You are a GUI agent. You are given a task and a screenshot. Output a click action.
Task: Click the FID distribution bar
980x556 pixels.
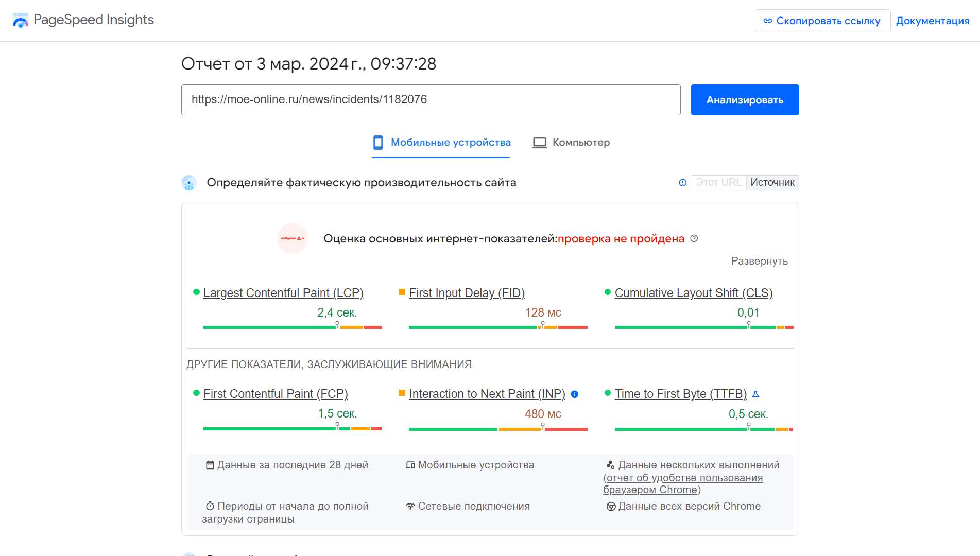point(498,327)
